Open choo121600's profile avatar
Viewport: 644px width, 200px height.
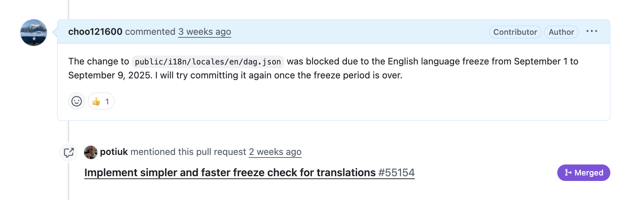tap(34, 33)
